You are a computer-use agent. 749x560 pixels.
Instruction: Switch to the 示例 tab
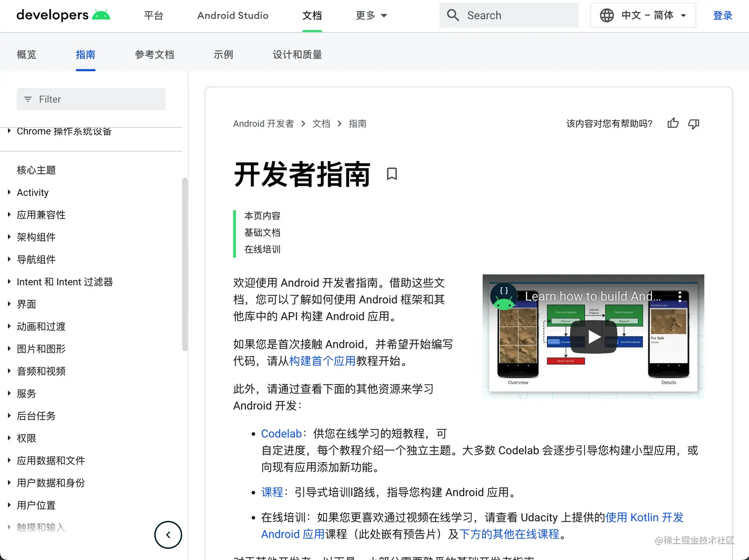coord(223,55)
